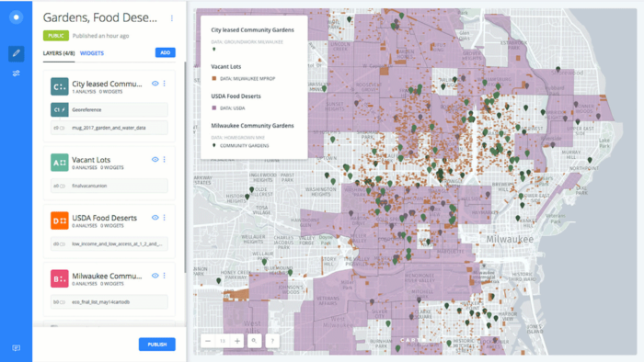Zoom out with the minus button
Viewport: 644px width, 362px height.
point(208,341)
